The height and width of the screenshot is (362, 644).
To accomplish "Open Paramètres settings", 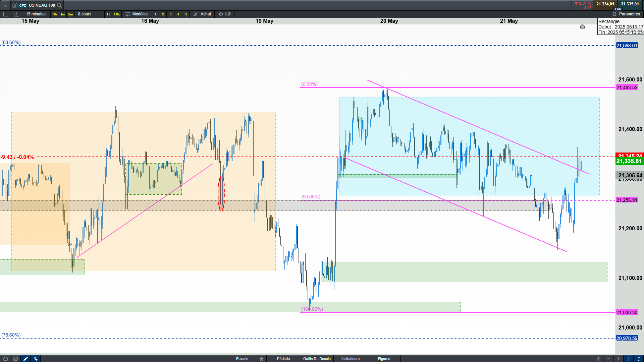I will click(x=626, y=14).
